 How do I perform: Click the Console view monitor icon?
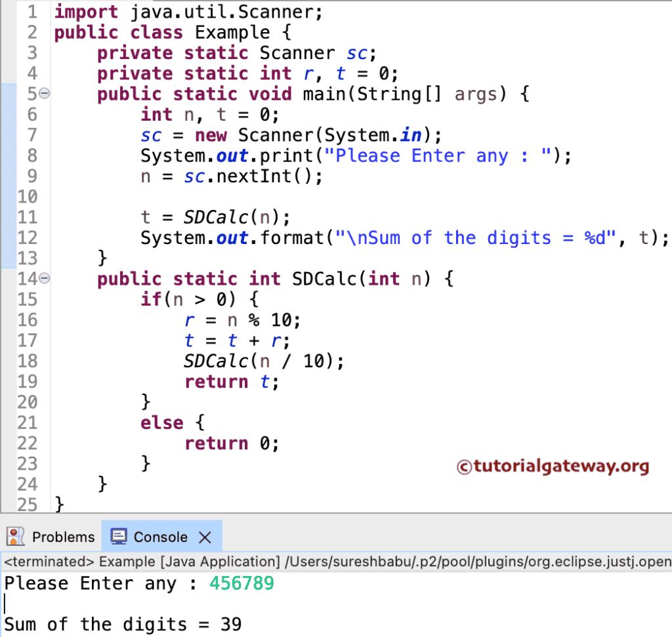coord(119,536)
